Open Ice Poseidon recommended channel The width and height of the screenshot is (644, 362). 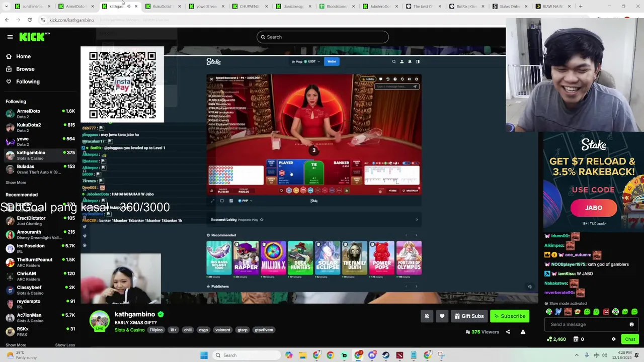[x=40, y=248]
